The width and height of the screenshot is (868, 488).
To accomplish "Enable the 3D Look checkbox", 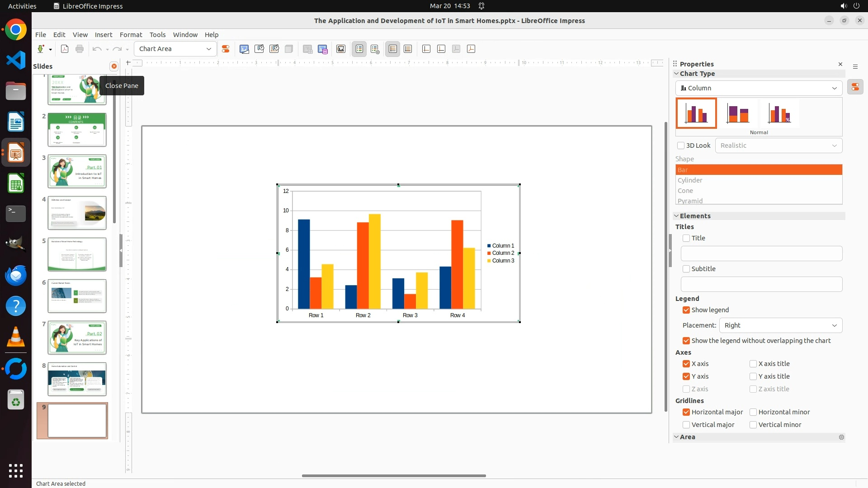I will [x=681, y=145].
